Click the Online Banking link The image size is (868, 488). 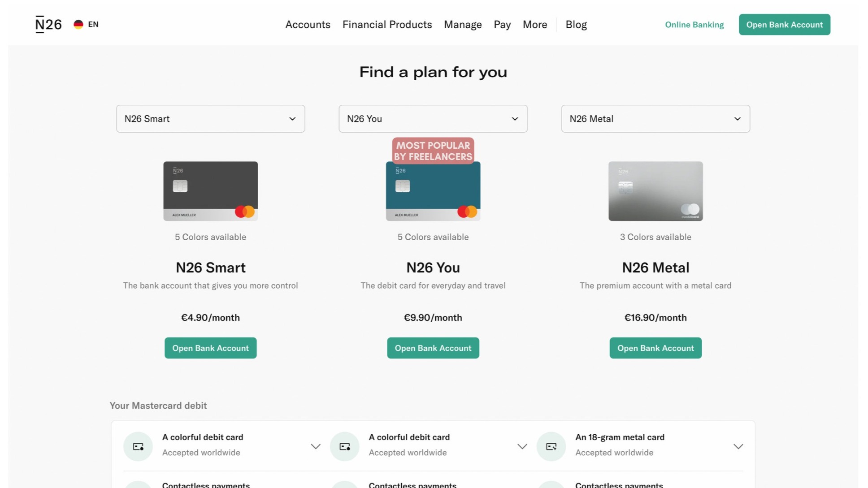pos(694,25)
